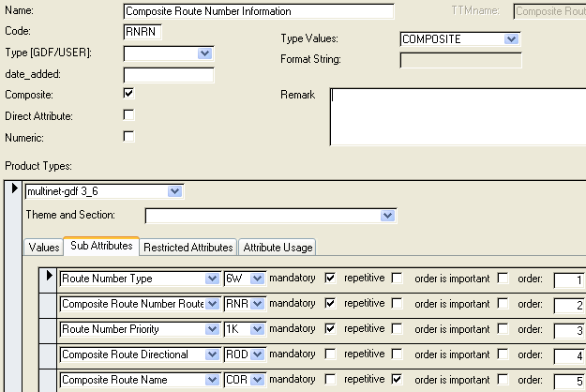Click the date_added input field
Image resolution: width=586 pixels, height=392 pixels.
pos(169,75)
